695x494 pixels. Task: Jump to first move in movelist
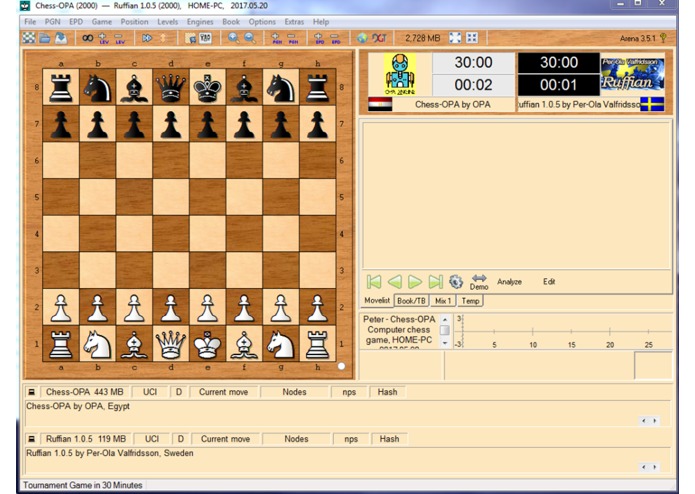click(374, 282)
